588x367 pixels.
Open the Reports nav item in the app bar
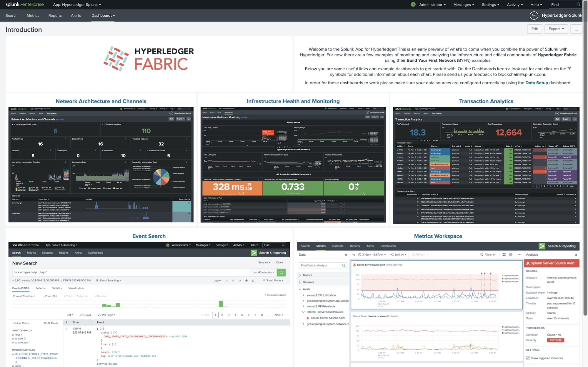[55, 16]
